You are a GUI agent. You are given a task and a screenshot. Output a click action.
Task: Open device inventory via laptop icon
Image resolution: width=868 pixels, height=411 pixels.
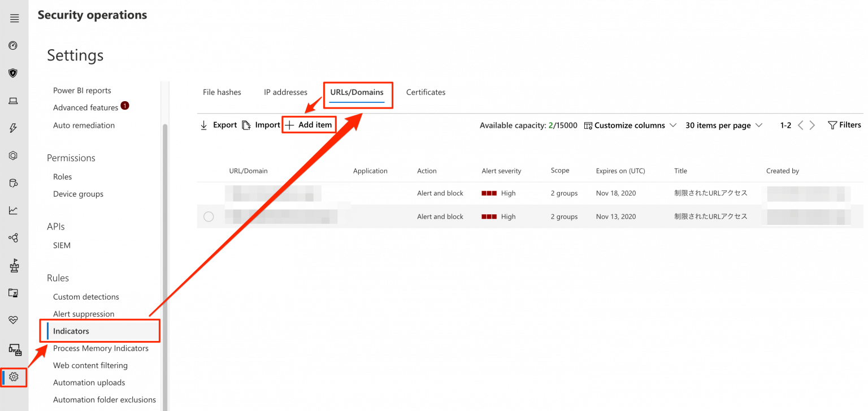[12, 101]
